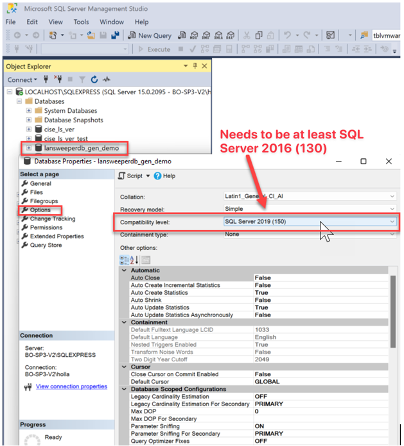Open the Compatibility level dropdown
Image resolution: width=404 pixels, height=446 pixels.
(392, 221)
